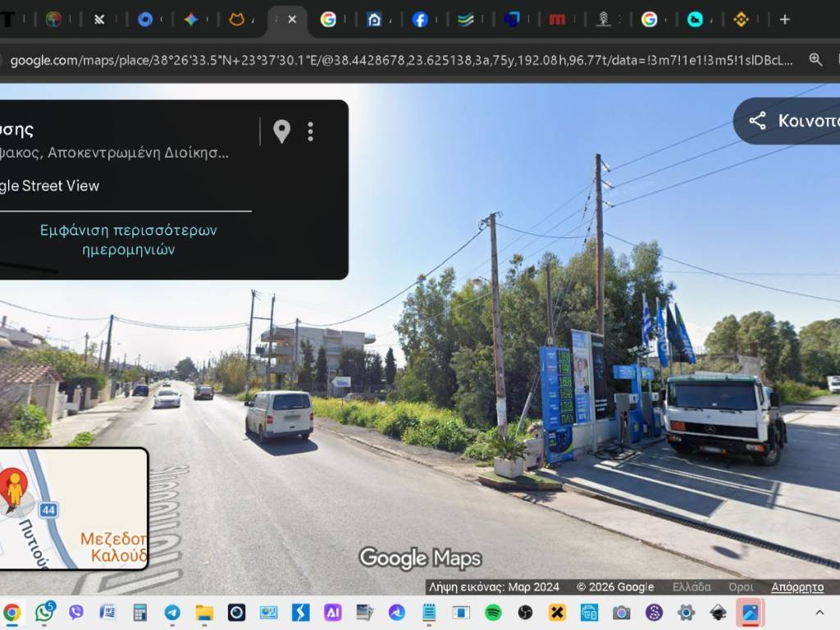Open Spotify from the taskbar
This screenshot has height=630, width=840.
coord(493,612)
